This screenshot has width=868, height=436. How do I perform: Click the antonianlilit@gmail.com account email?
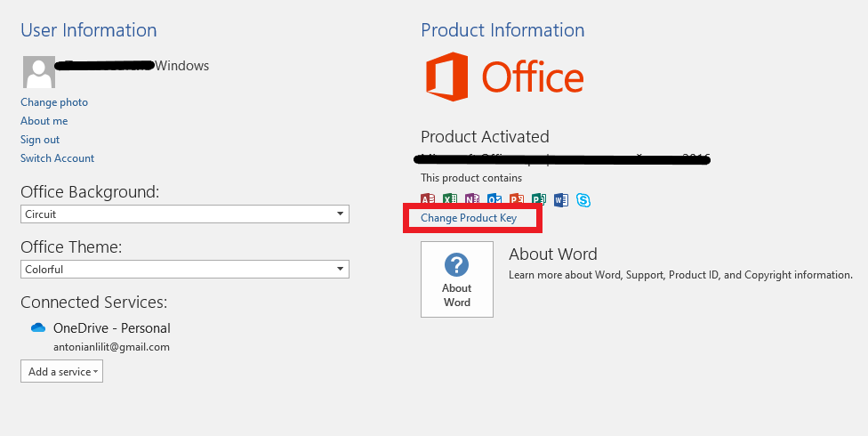[111, 347]
